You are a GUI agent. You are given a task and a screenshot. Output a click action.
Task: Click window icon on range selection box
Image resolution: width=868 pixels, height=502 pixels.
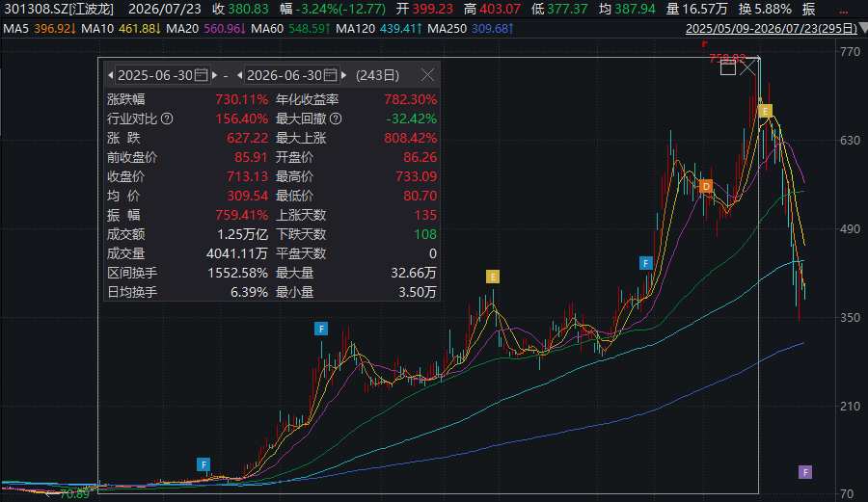[x=728, y=68]
